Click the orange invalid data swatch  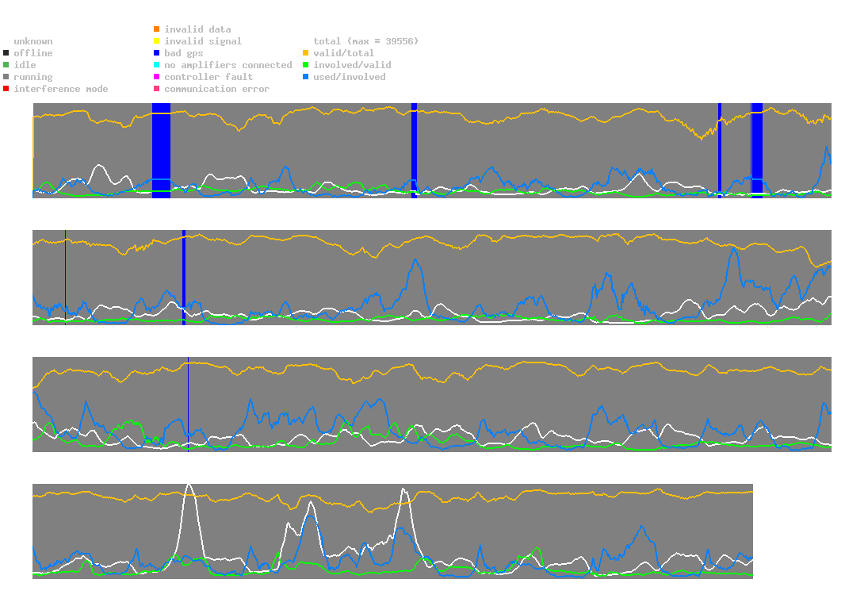(157, 29)
